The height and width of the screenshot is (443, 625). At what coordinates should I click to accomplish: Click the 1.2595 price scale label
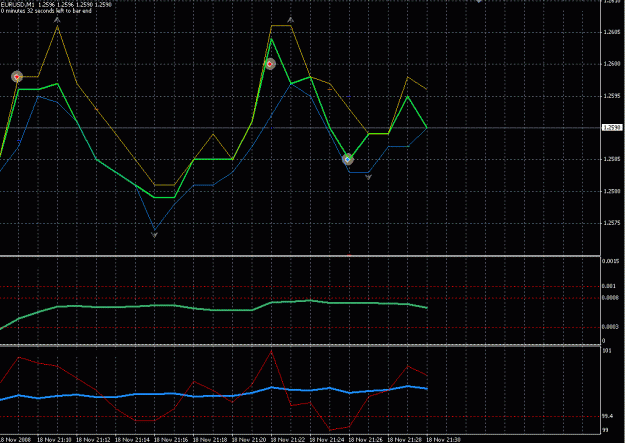pyautogui.click(x=611, y=96)
